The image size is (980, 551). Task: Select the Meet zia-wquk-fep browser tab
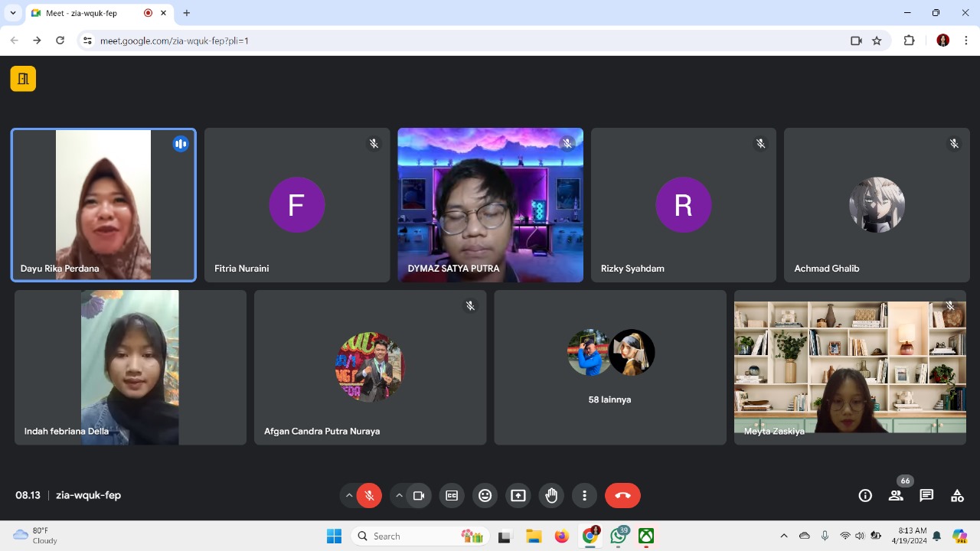(x=84, y=13)
